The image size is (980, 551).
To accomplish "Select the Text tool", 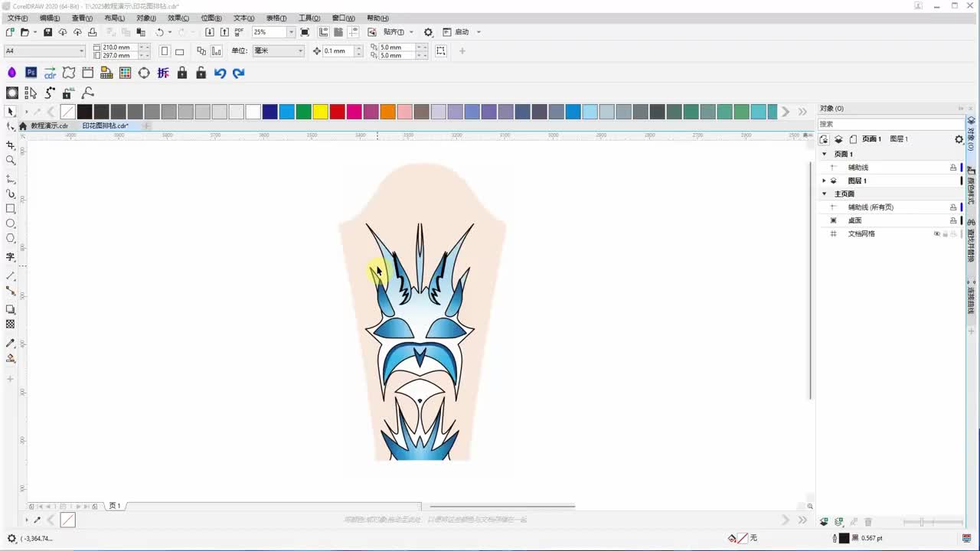I will point(11,257).
